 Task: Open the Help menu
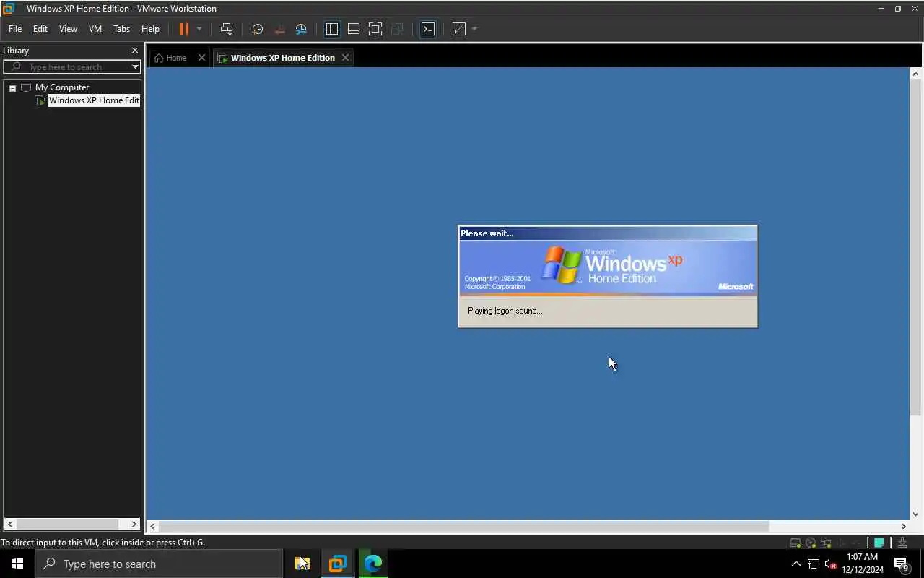tap(150, 29)
